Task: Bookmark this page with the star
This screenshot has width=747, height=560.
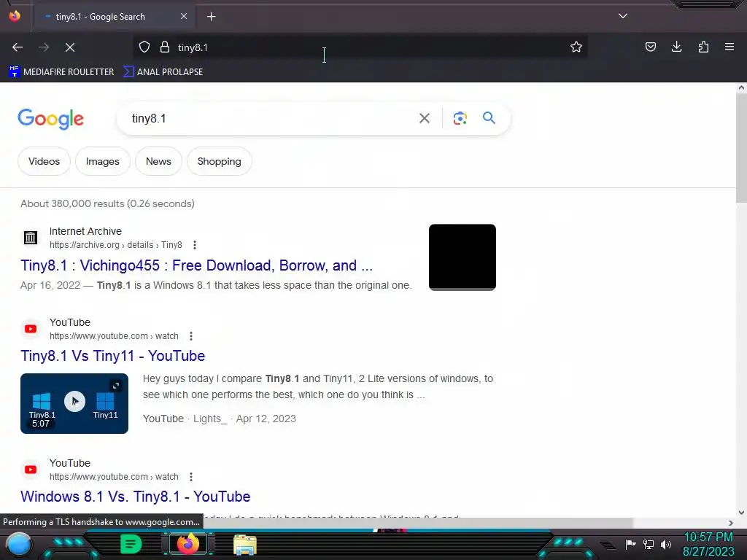Action: (576, 47)
